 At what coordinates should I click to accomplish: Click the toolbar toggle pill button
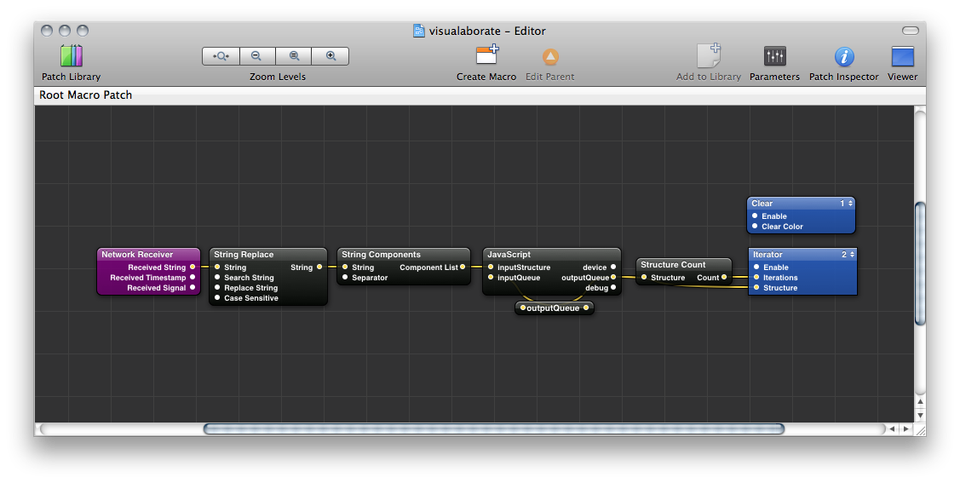coord(910,31)
